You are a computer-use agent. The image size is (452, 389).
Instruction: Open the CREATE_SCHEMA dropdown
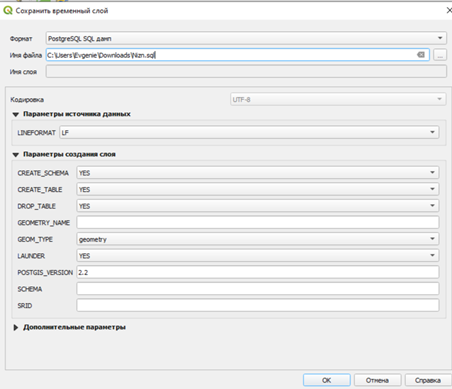(x=258, y=173)
